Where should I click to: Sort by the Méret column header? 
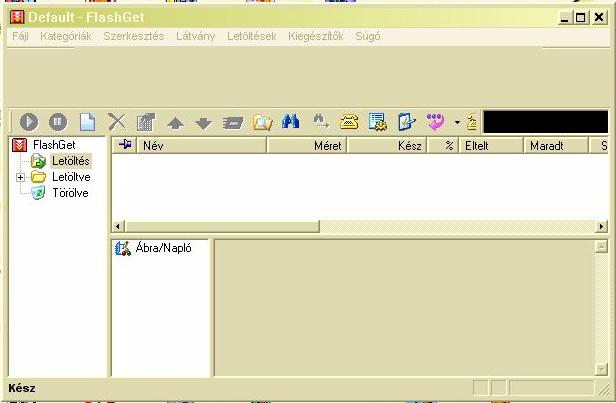pos(307,145)
